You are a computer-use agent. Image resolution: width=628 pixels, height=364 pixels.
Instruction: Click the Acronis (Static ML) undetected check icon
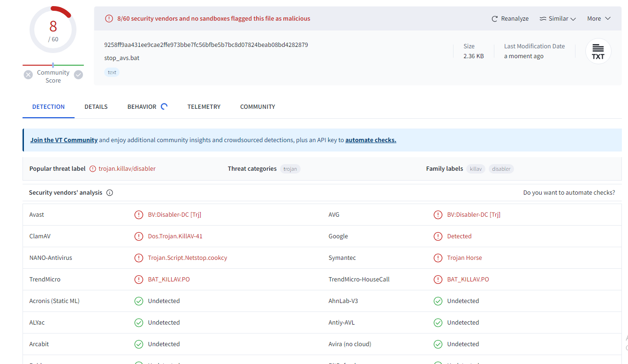(139, 301)
